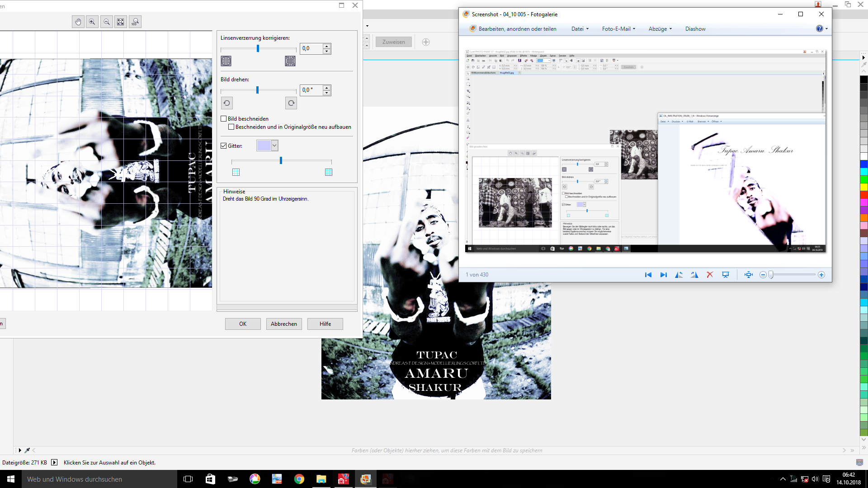Select the red swatch in color palette
The height and width of the screenshot is (488, 868).
coord(864,195)
